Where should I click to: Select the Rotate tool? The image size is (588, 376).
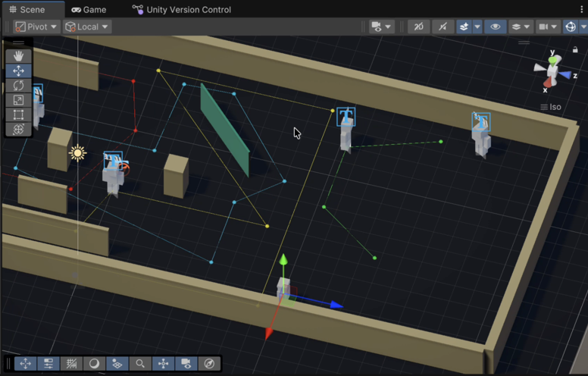point(18,86)
